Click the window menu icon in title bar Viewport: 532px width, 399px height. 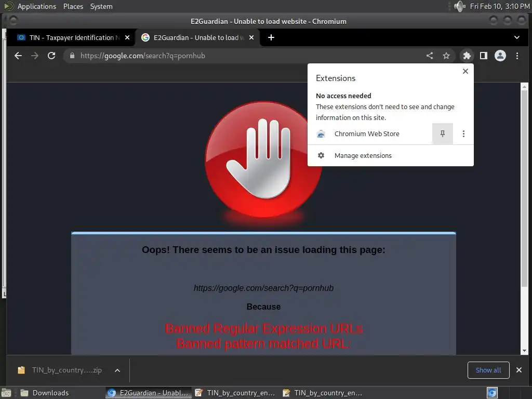13,21
